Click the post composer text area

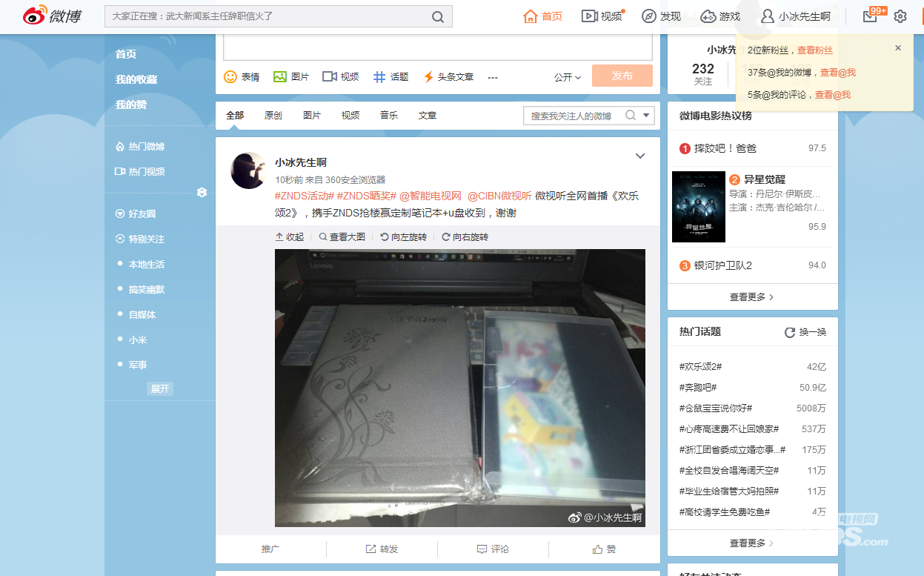point(438,47)
